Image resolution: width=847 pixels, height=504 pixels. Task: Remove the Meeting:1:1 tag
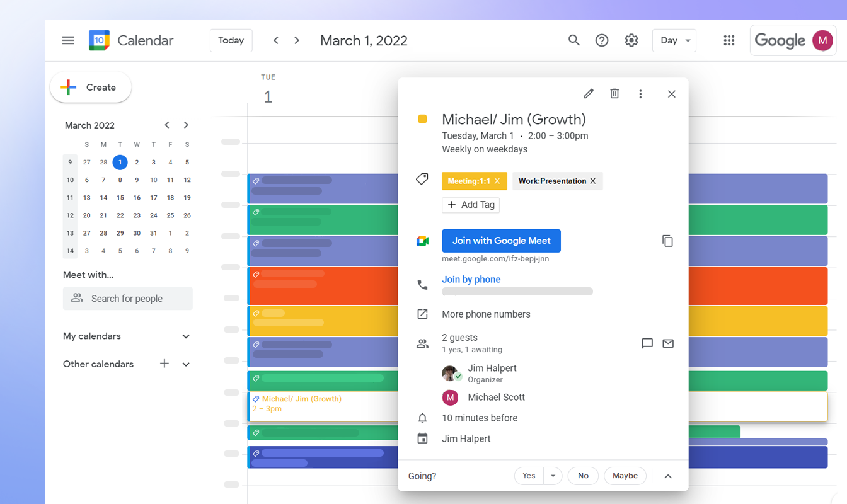pyautogui.click(x=497, y=181)
